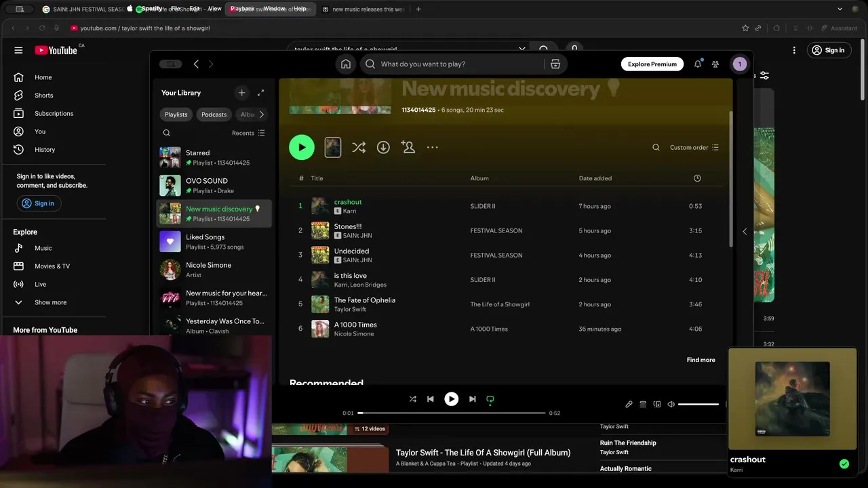Toggle playlist header shuffle
Screen dimensions: 868x488
coord(359,147)
